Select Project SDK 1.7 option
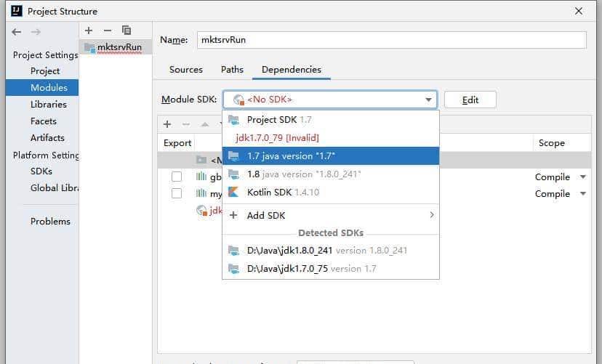The width and height of the screenshot is (602, 364). click(331, 120)
